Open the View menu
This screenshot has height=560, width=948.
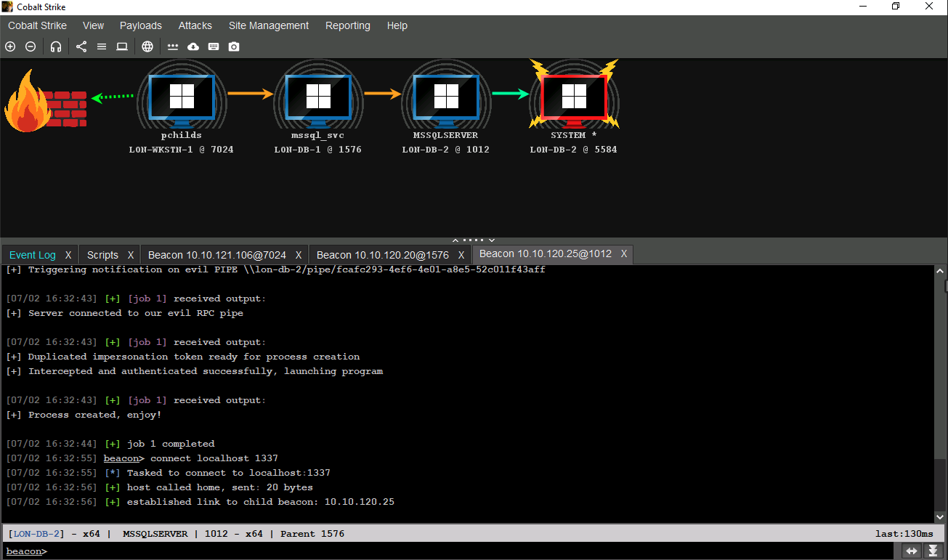point(93,25)
